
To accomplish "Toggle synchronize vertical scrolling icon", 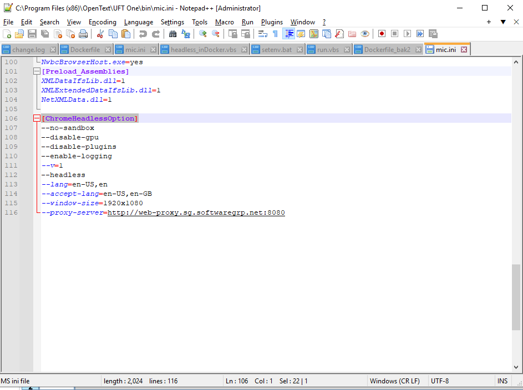I will 232,34.
